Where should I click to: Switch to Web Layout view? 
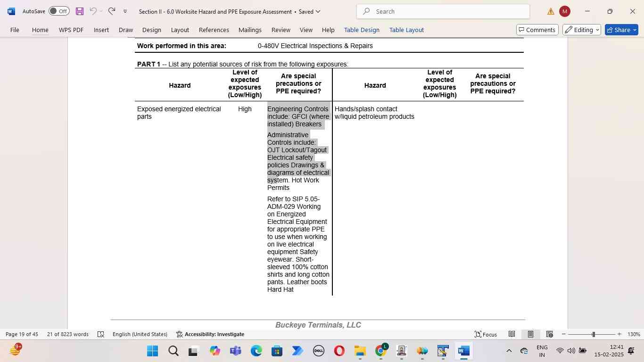[549, 334]
